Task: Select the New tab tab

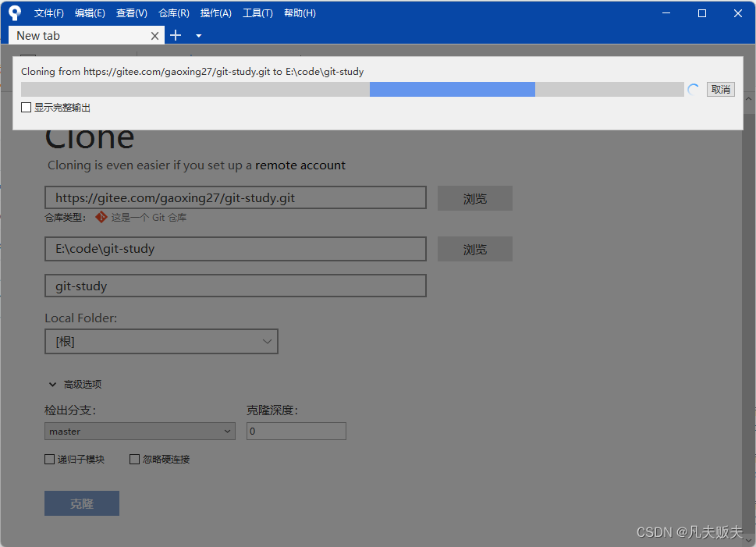Action: tap(87, 35)
